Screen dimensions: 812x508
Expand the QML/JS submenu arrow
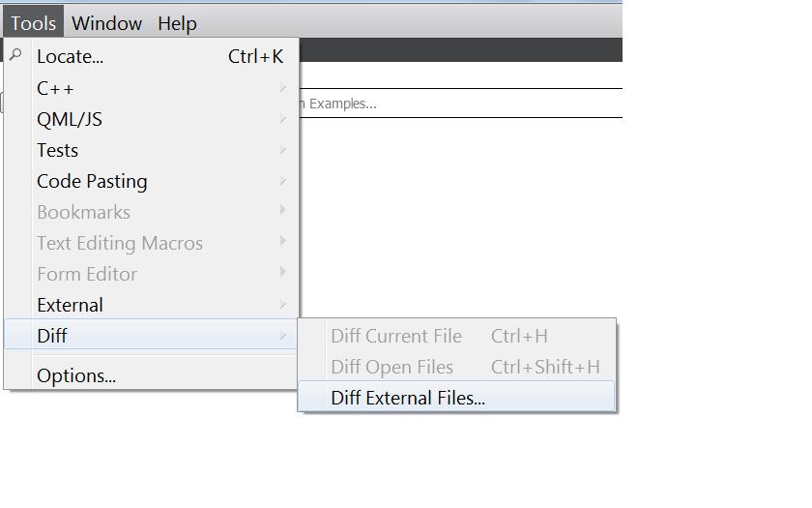pyautogui.click(x=283, y=119)
